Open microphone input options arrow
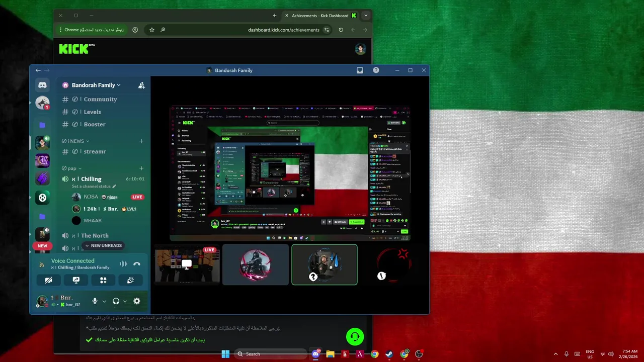This screenshot has height=362, width=644. [x=104, y=301]
